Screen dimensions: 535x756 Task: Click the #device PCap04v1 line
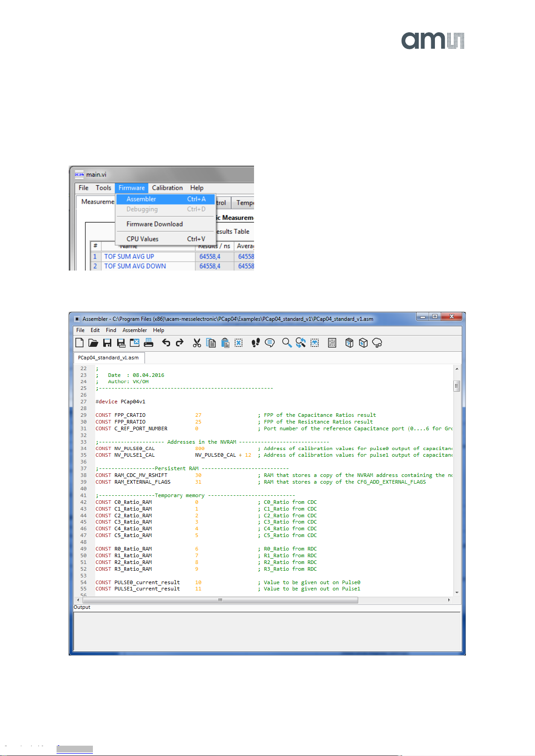(x=120, y=402)
